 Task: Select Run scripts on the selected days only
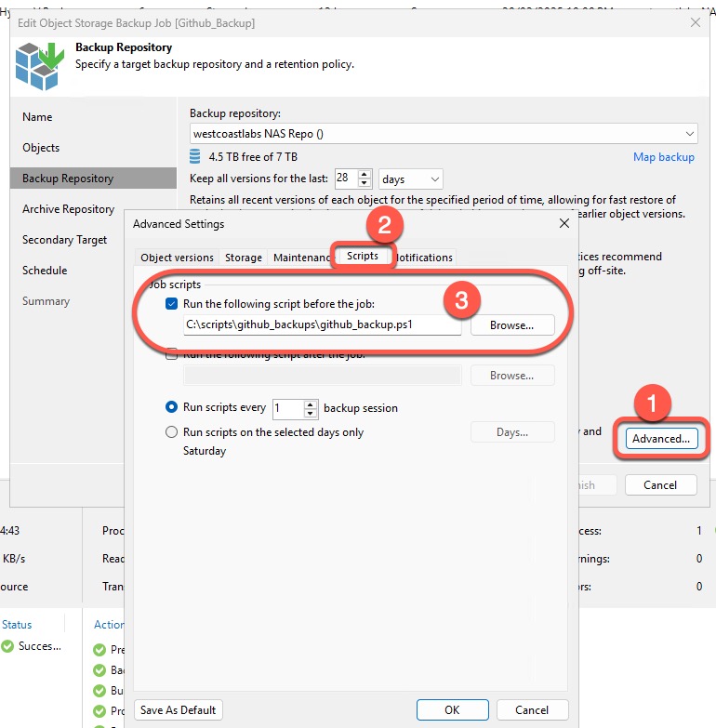click(x=171, y=432)
